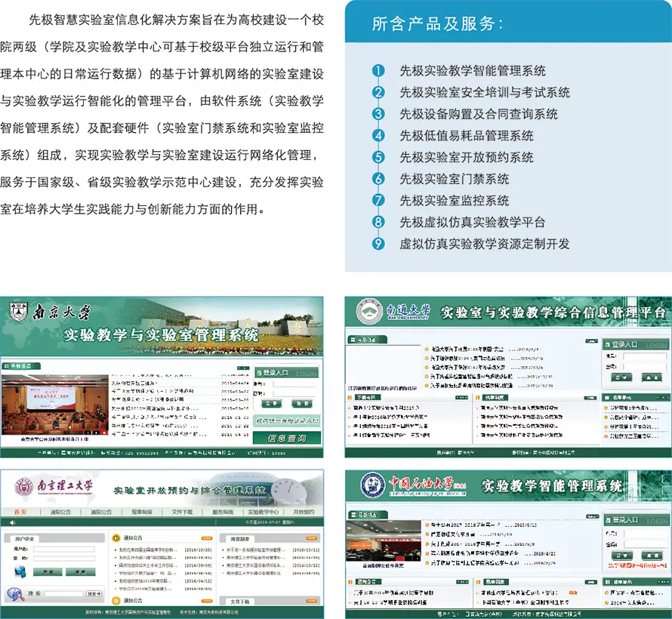
Task: Click left green login button in Nanjing Tech panel
Action: (48, 572)
